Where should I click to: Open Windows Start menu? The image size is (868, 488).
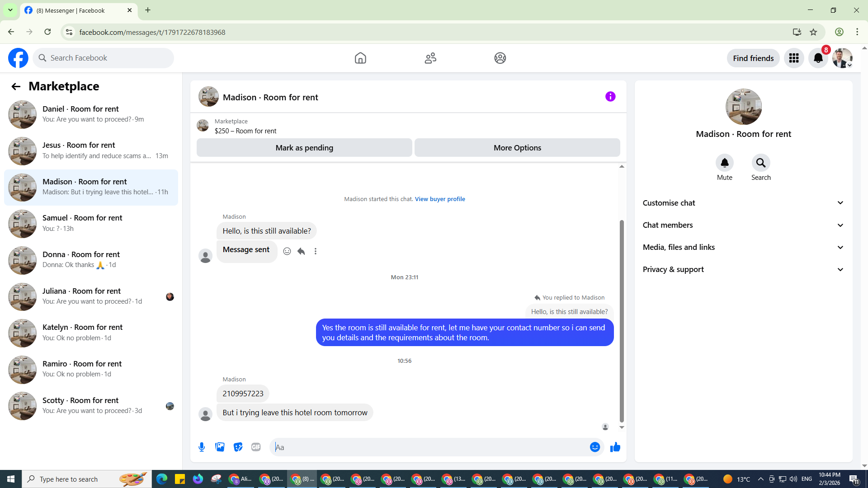click(11, 479)
